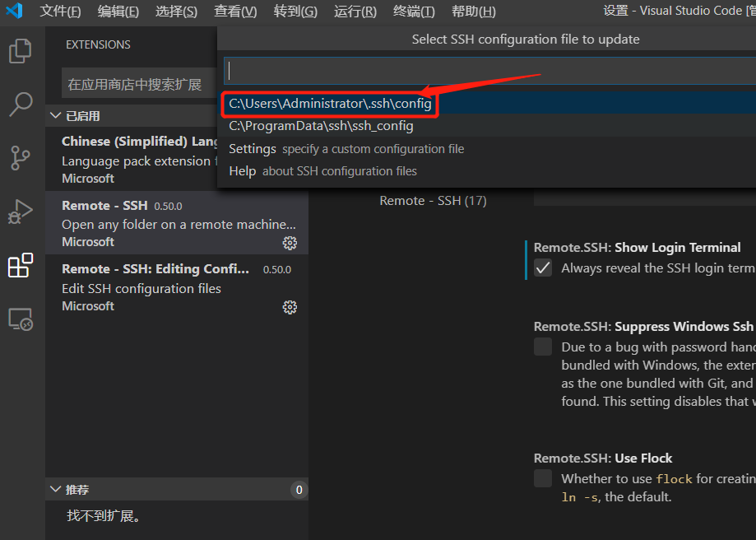Choose Settings to specify custom configuration file
Viewport: 756px width, 540px height.
point(488,149)
